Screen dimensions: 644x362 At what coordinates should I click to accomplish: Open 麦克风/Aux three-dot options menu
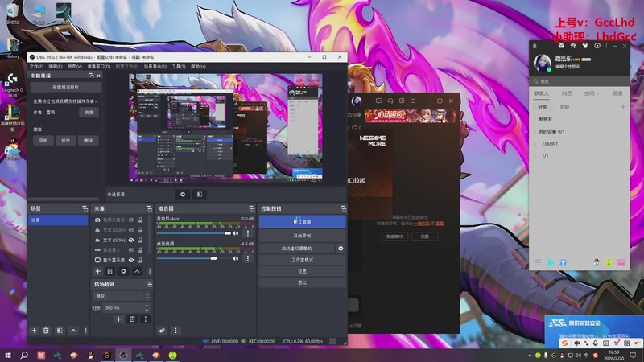click(248, 233)
